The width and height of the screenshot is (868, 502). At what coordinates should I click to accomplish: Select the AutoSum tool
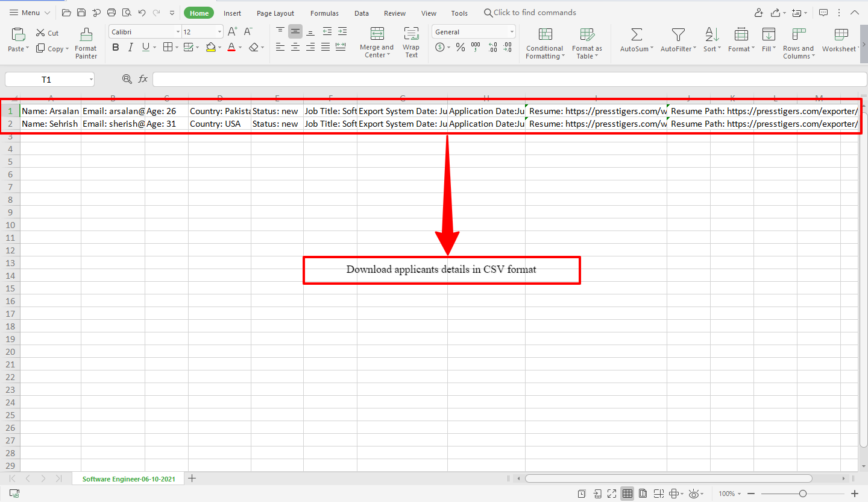tap(635, 40)
